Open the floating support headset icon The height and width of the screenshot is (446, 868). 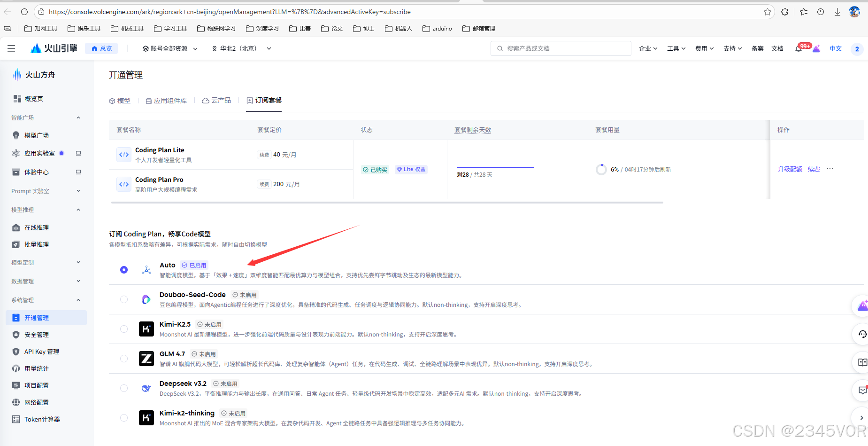pyautogui.click(x=862, y=334)
